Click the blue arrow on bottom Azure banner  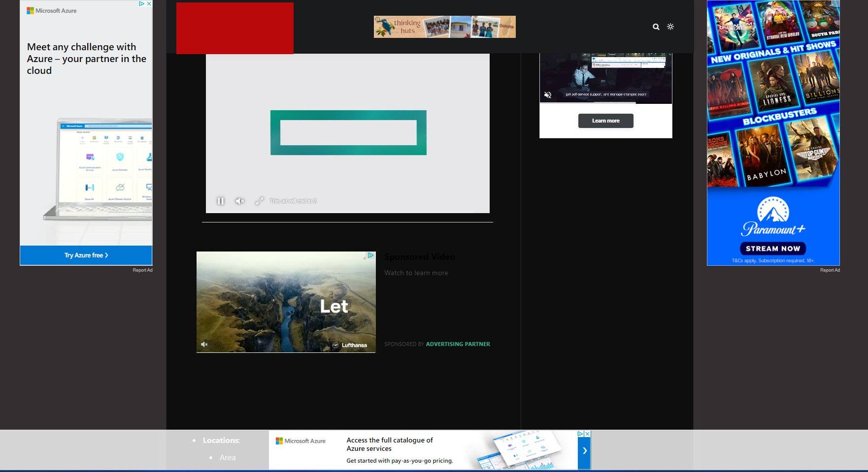(x=584, y=451)
